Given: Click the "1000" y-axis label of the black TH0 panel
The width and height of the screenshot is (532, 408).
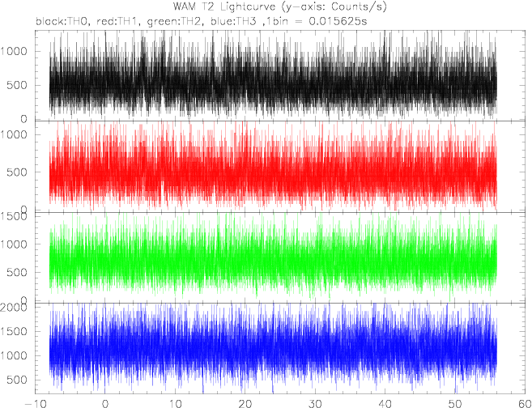Looking at the screenshot, I should [x=15, y=51].
